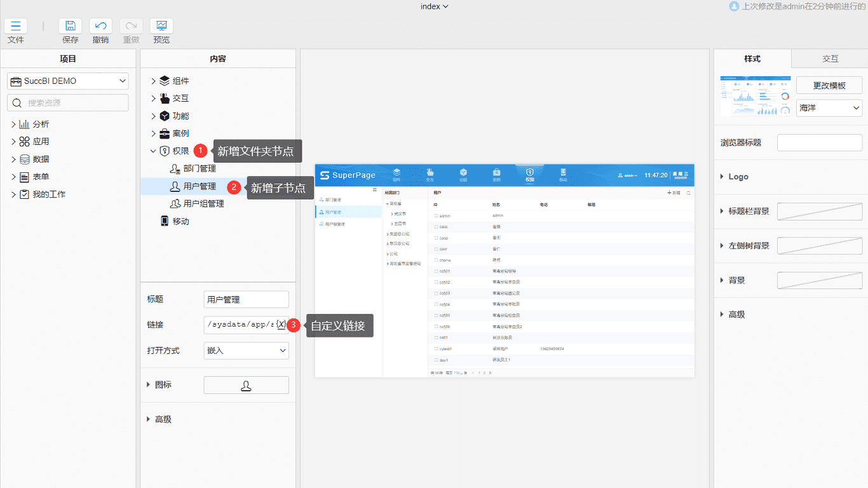This screenshot has width=868, height=488.
Task: Click the browser title input field
Action: tap(820, 143)
